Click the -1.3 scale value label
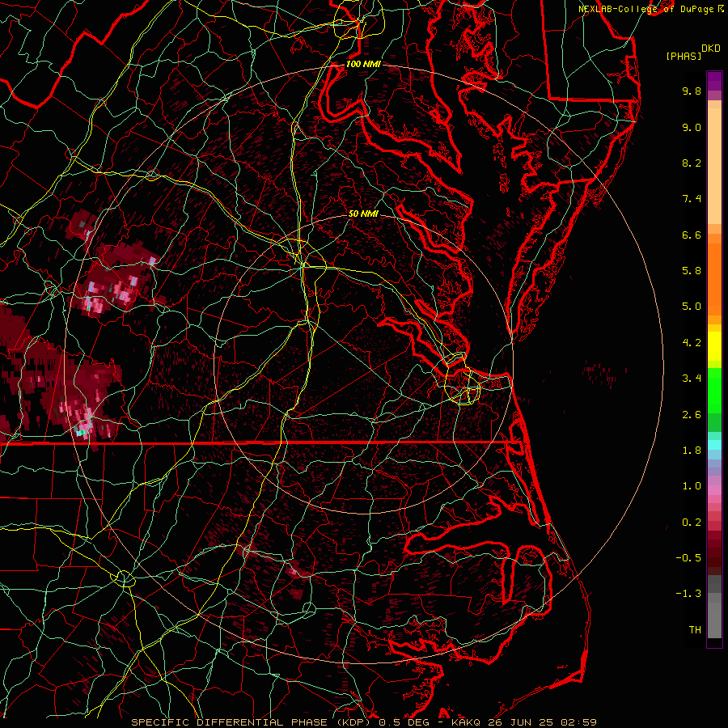The image size is (728, 728). coord(688,594)
